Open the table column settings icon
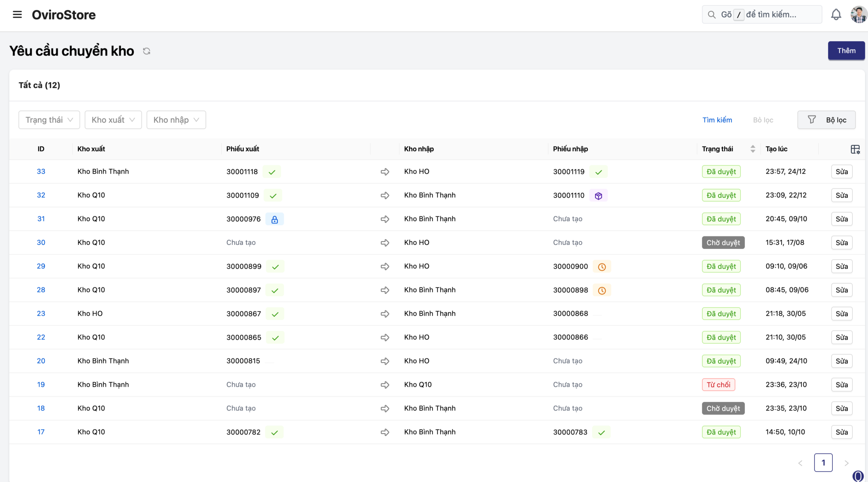The height and width of the screenshot is (482, 868). [x=855, y=149]
